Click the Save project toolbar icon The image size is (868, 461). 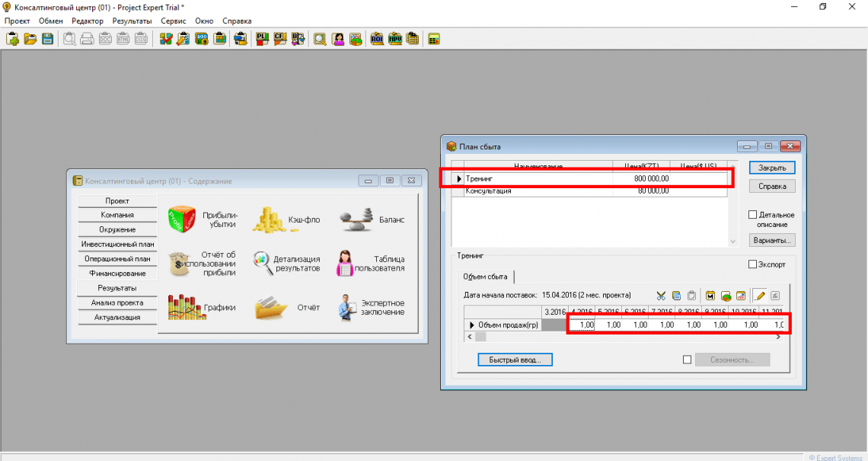pos(47,39)
